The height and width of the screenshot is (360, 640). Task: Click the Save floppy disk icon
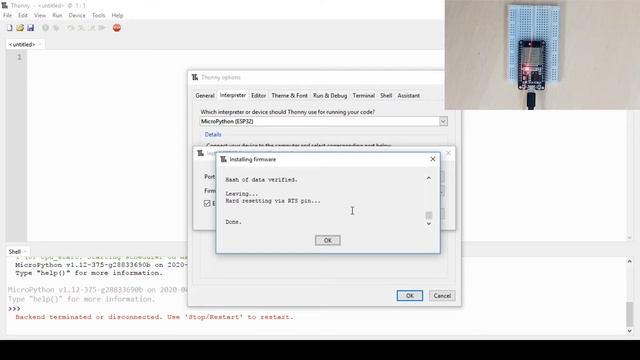tap(31, 28)
